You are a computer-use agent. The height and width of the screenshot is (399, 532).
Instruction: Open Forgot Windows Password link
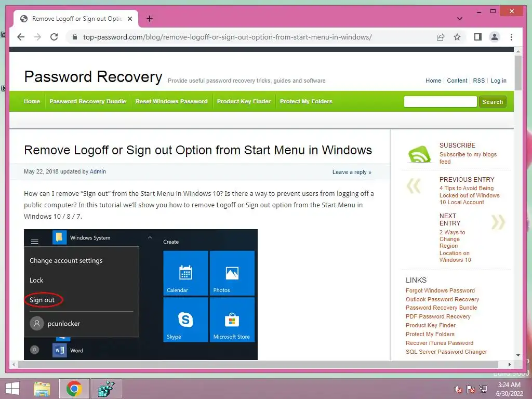440,290
